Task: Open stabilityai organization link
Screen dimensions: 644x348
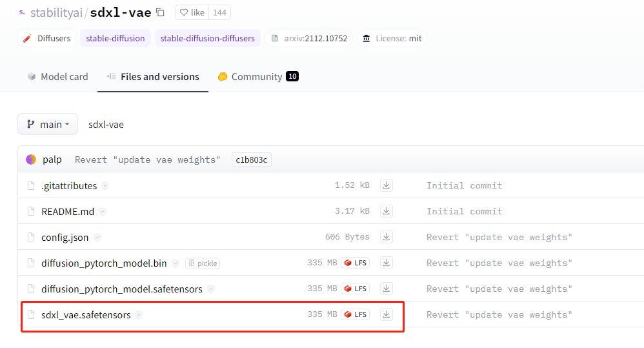Action: click(x=56, y=13)
